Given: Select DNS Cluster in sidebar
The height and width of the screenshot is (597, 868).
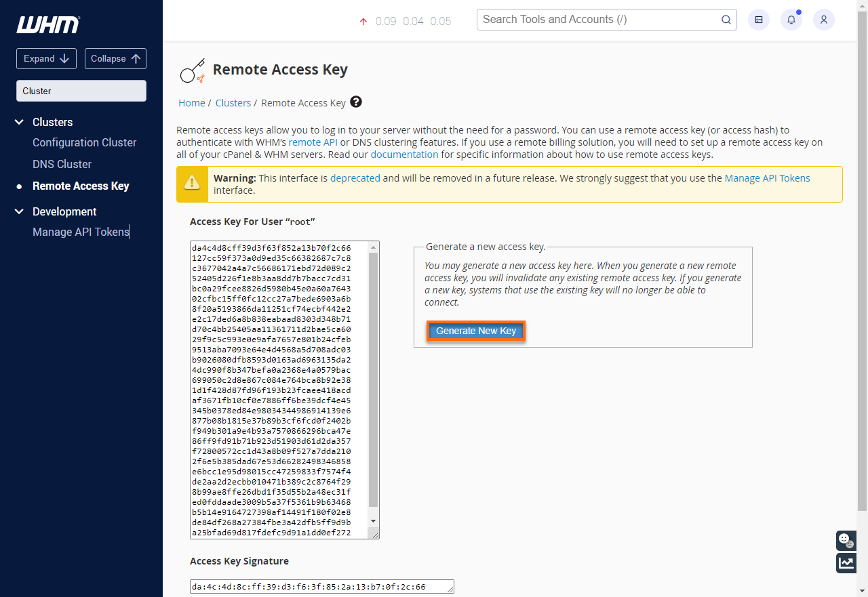Looking at the screenshot, I should (x=62, y=164).
